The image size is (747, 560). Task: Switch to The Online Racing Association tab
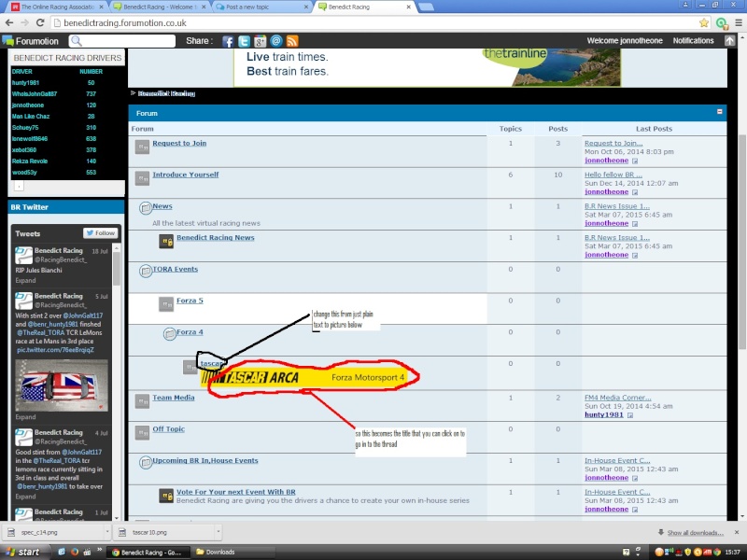57,7
